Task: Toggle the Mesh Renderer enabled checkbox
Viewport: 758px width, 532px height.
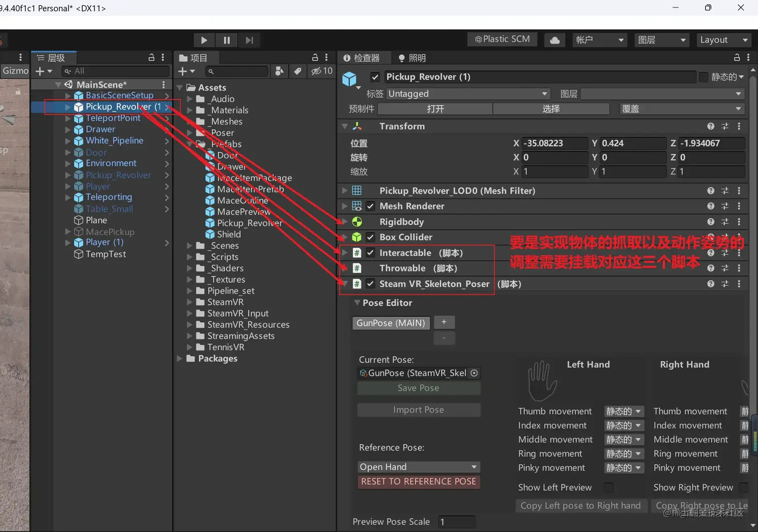Action: (370, 206)
